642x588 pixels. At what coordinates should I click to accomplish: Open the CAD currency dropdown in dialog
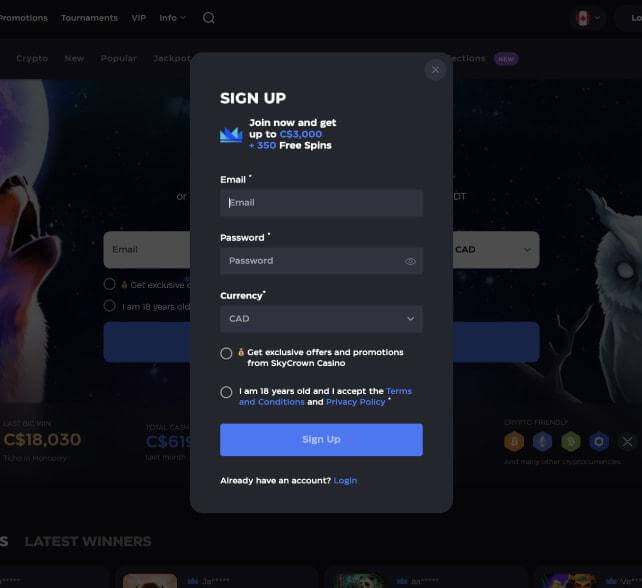coord(321,319)
